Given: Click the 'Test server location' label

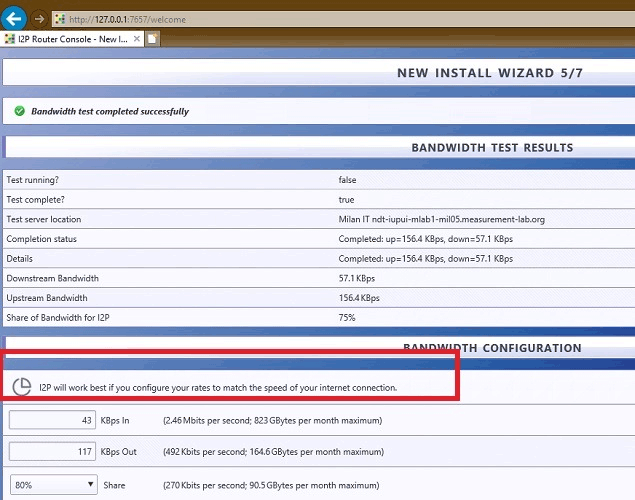Looking at the screenshot, I should coord(44,219).
